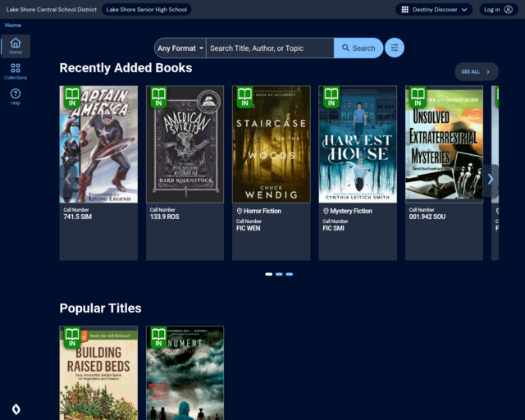Open the Collections sidebar icon
525x420 pixels.
[16, 71]
